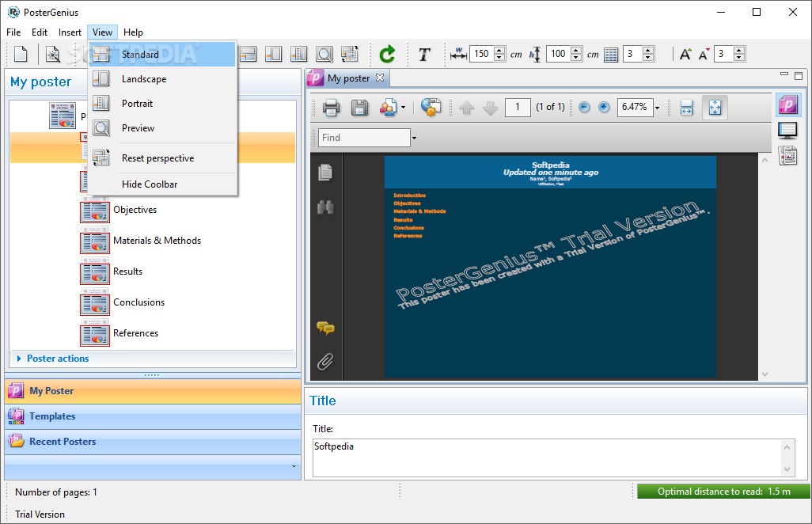
Task: Click the green refresh arrow icon
Action: coord(387,54)
